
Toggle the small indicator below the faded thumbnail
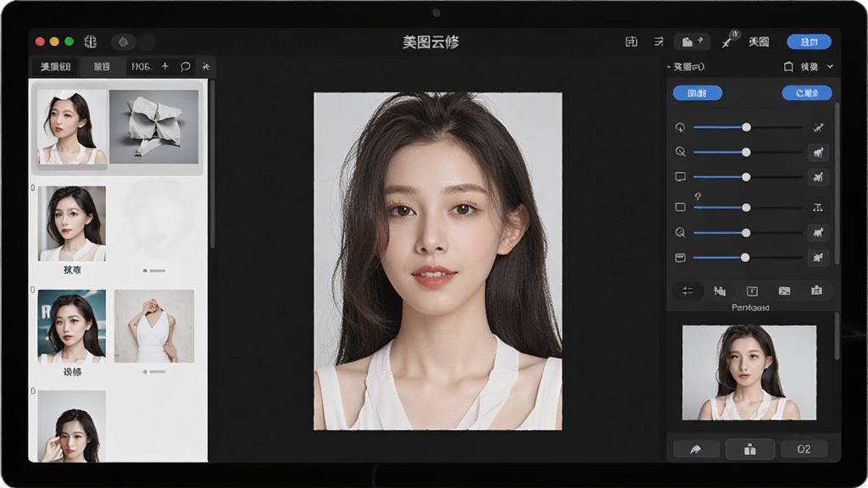[x=154, y=270]
